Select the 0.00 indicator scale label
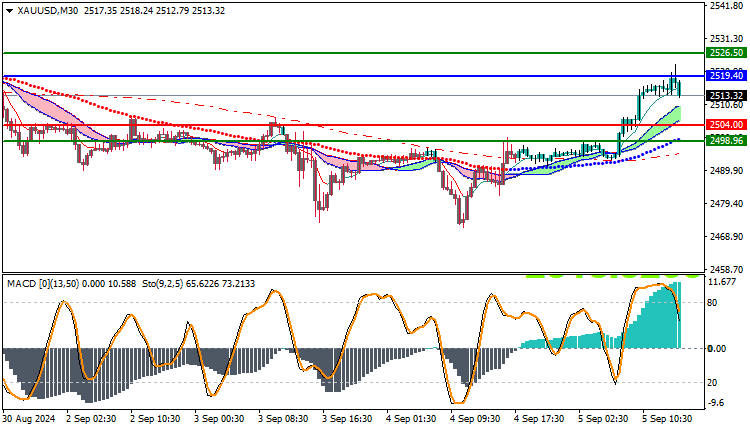The height and width of the screenshot is (430, 750). click(717, 349)
